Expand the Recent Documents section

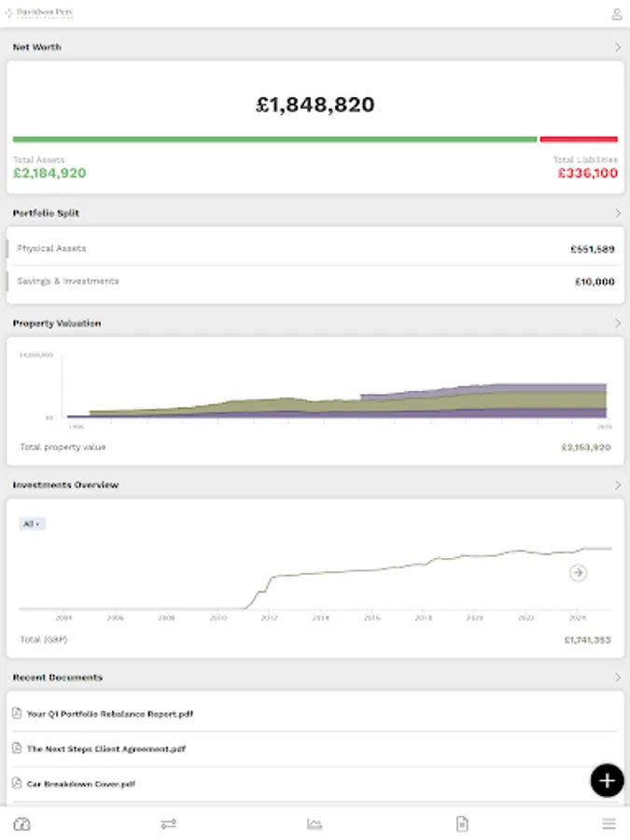click(x=618, y=678)
